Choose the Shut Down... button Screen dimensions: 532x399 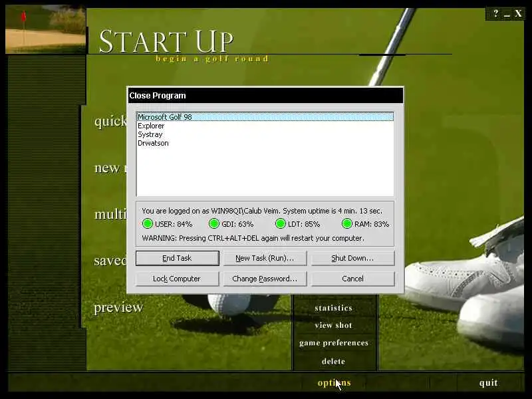coord(352,258)
